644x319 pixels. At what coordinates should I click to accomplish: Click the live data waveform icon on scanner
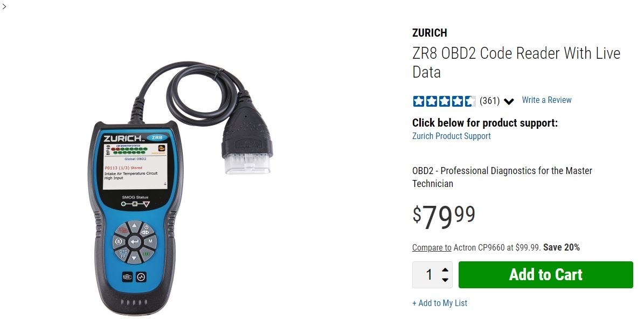coord(141,277)
